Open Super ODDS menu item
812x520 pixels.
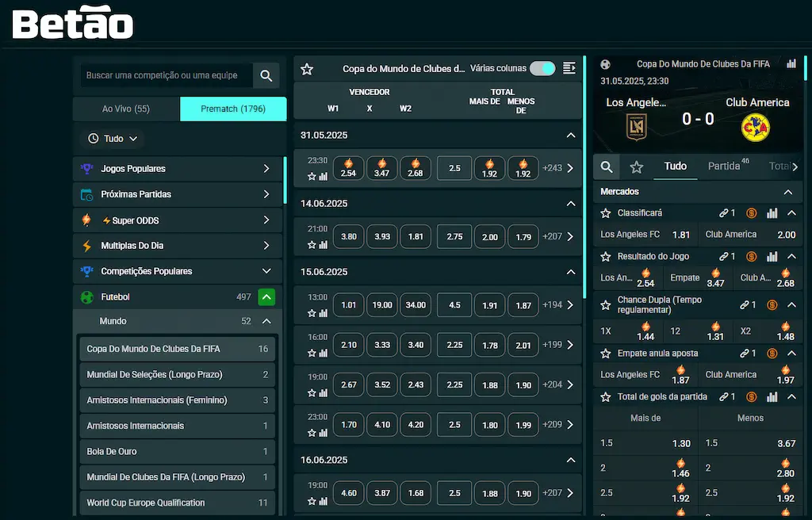click(178, 220)
